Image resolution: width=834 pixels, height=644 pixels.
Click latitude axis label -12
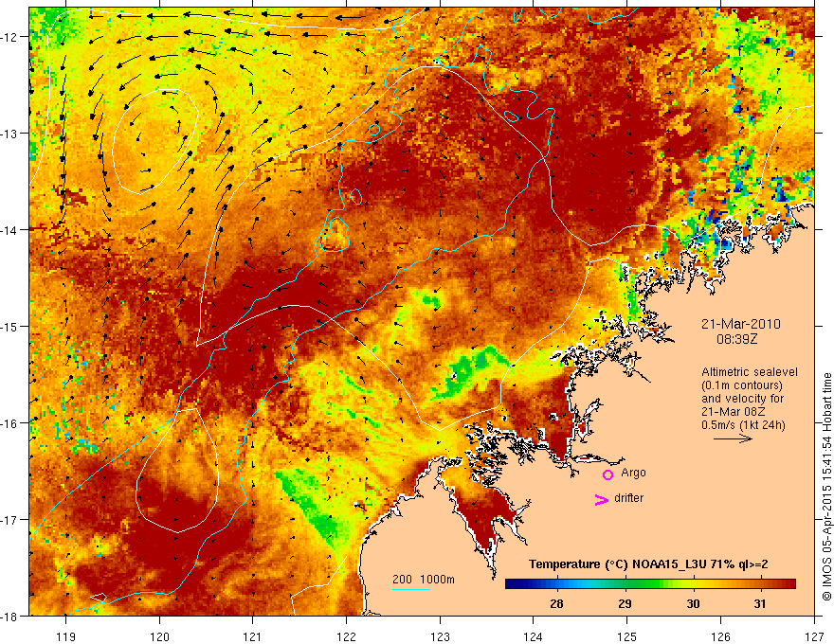click(9, 37)
